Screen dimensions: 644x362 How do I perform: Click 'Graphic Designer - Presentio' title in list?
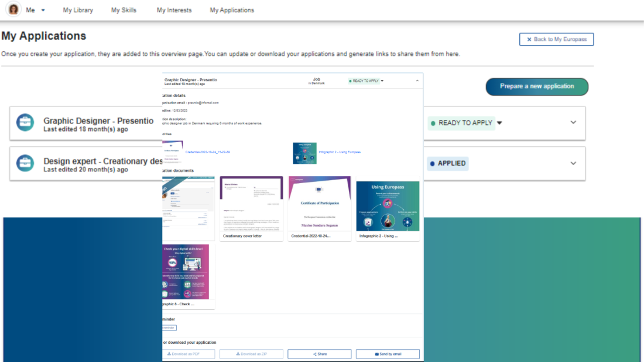(x=98, y=120)
